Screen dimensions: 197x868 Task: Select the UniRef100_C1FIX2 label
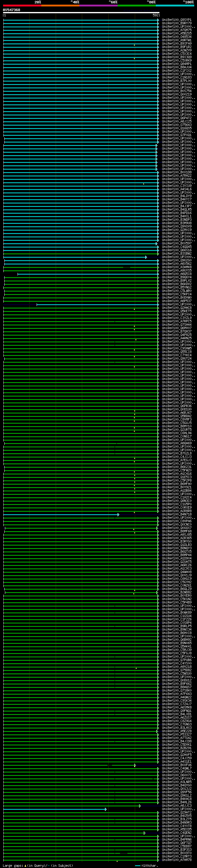(176, 71)
